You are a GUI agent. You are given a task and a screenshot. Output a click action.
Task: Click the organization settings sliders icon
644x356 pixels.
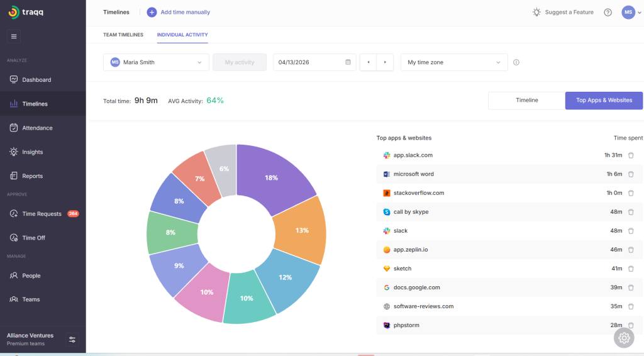72,340
